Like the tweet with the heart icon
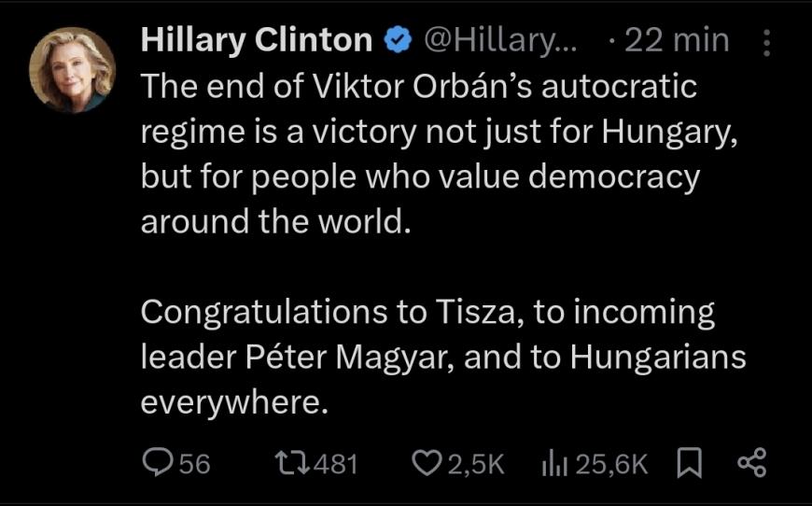This screenshot has height=506, width=812. point(427,463)
